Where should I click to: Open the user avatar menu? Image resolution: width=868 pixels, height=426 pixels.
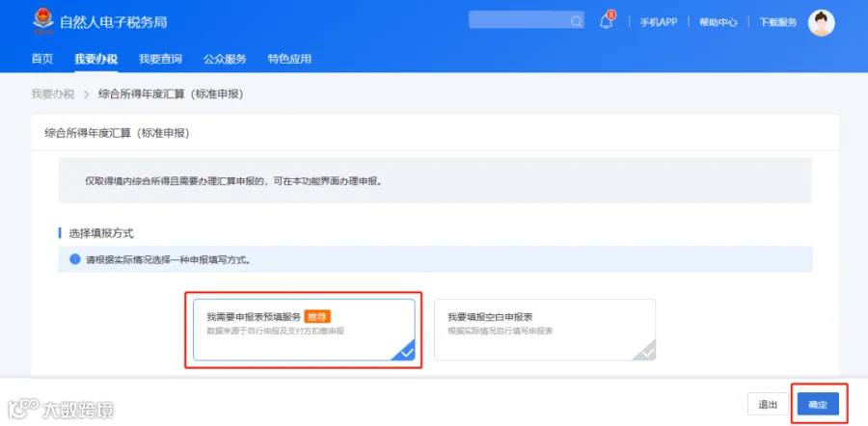821,23
